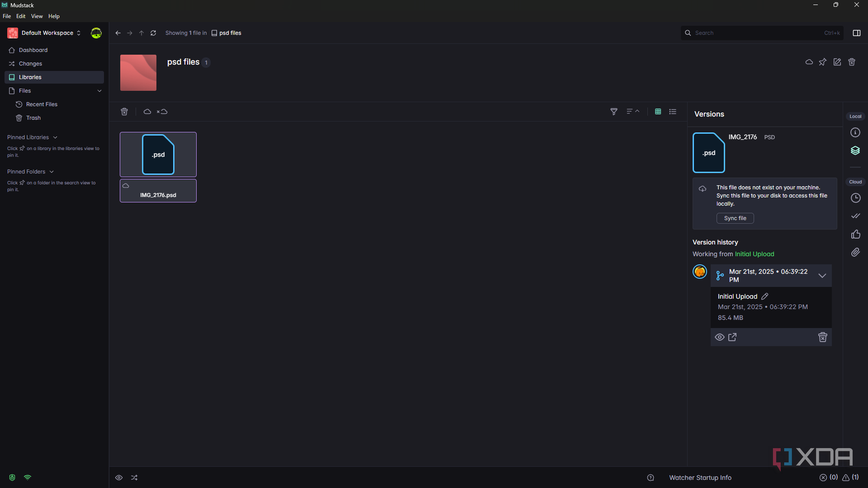Click the remove-from-cloud toolbar icon
Screen dimensions: 868x488
pos(162,112)
